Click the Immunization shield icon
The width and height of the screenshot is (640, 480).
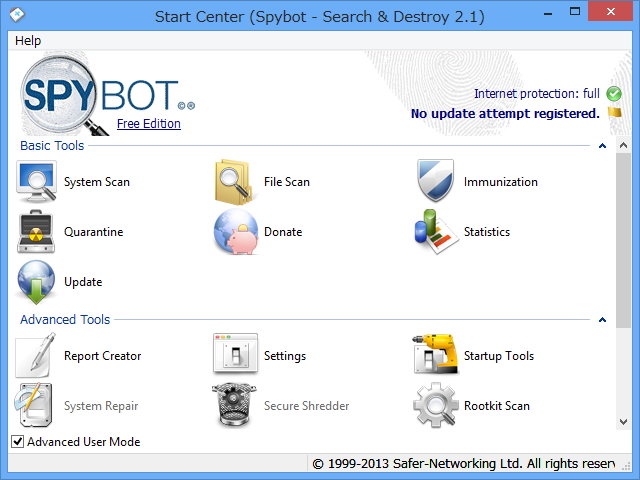(x=436, y=180)
